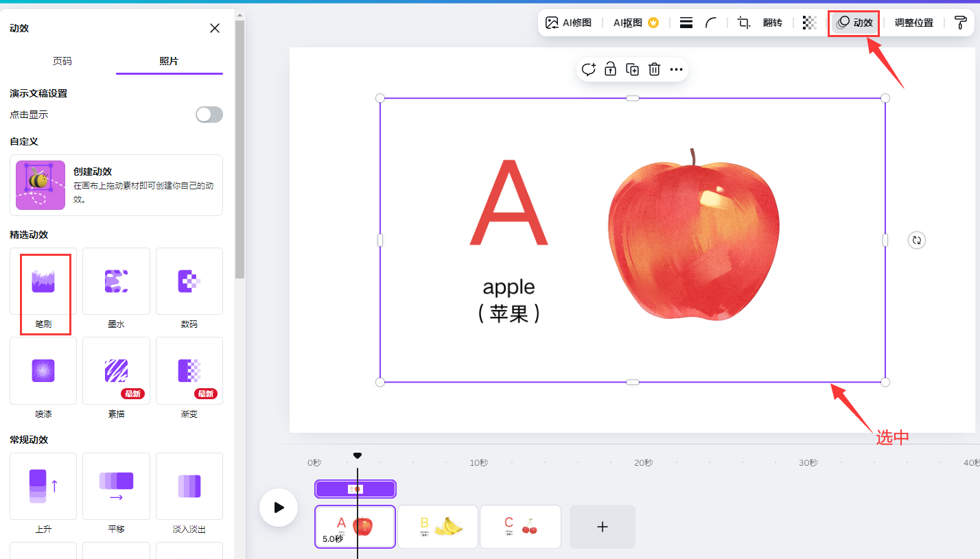
Task: Open the AI修图 image editing tool
Action: coord(568,23)
